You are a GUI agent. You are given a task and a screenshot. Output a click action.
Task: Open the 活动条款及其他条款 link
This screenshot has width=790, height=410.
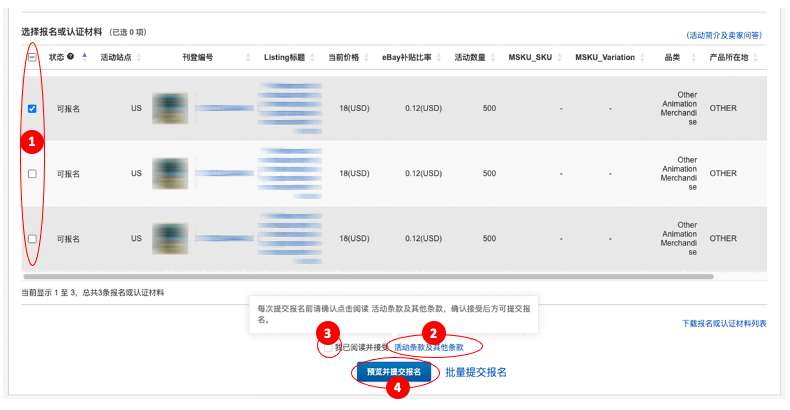pos(429,348)
